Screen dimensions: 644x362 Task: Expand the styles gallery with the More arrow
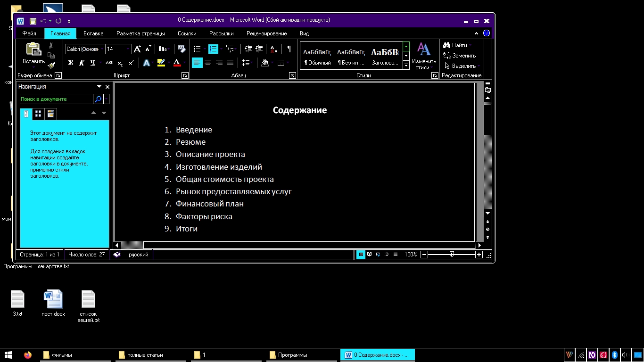click(x=406, y=66)
